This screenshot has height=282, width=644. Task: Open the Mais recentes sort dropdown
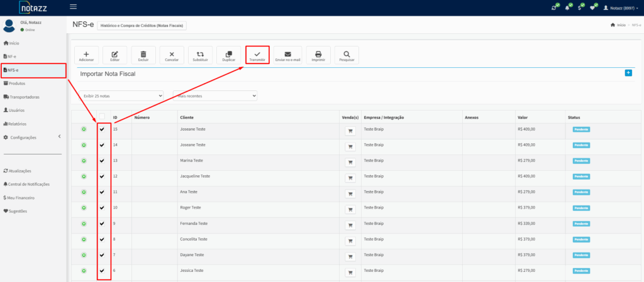[x=215, y=96]
